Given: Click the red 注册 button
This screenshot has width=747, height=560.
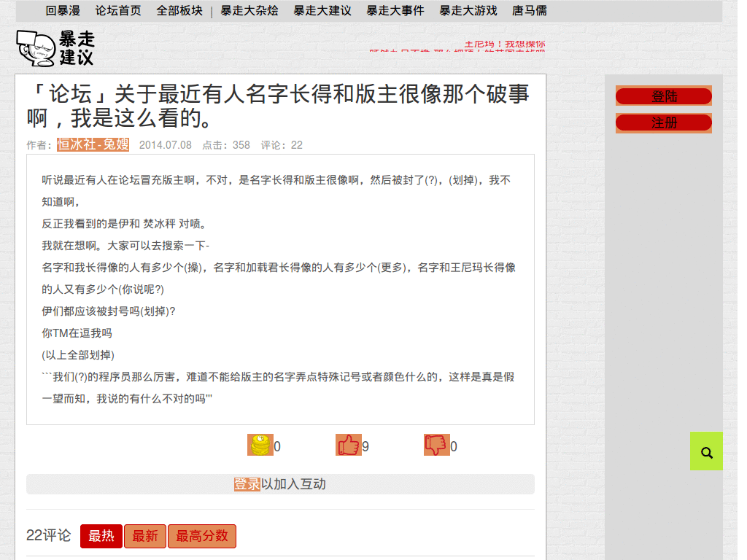Looking at the screenshot, I should click(x=664, y=122).
